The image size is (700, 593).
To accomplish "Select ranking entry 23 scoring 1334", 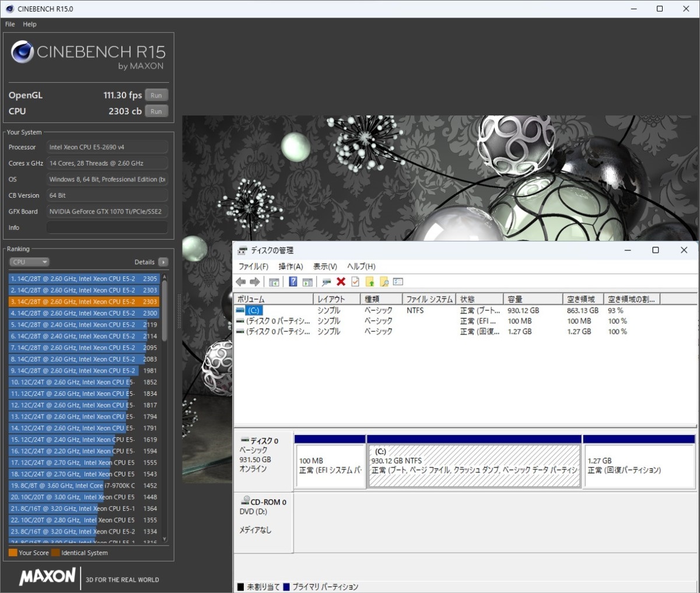I will click(84, 531).
